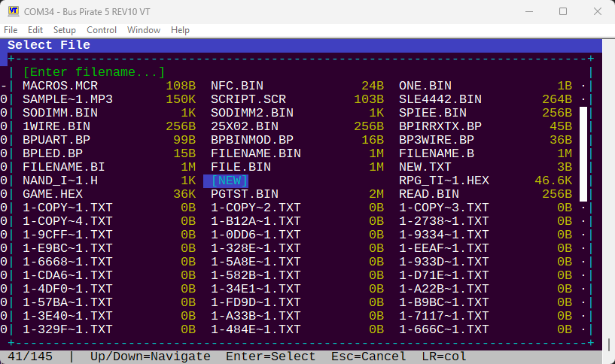Viewport: 615px width, 364px height.
Task: Choose PGTST.BIN file entry
Action: (x=245, y=194)
